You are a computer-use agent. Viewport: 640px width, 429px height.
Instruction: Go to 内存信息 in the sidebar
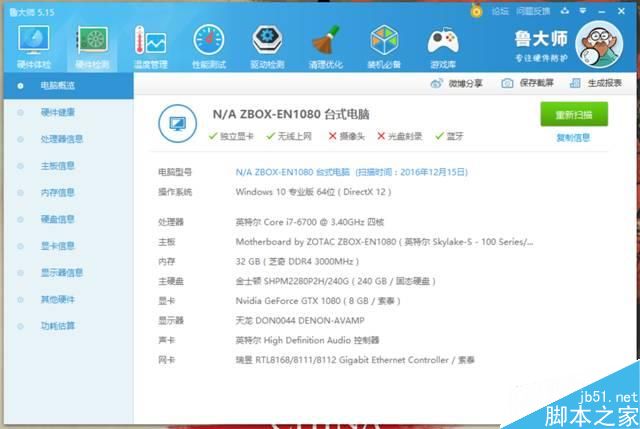point(57,192)
